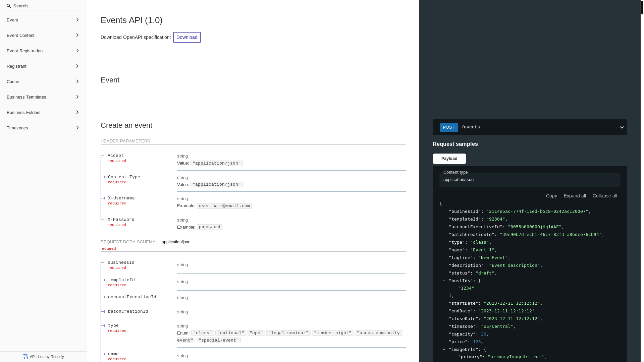Open Business Folders in sidebar
The image size is (644, 362).
coord(44,113)
